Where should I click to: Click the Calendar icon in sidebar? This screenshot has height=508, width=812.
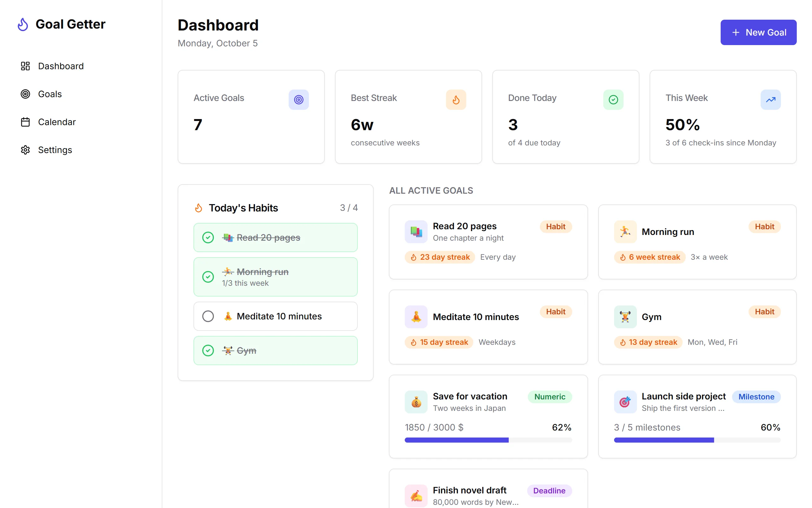25,122
